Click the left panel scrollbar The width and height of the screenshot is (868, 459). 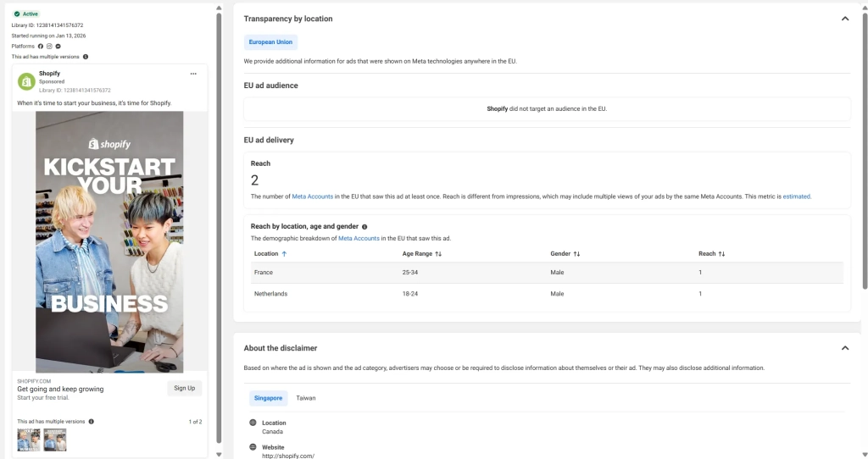tap(219, 228)
